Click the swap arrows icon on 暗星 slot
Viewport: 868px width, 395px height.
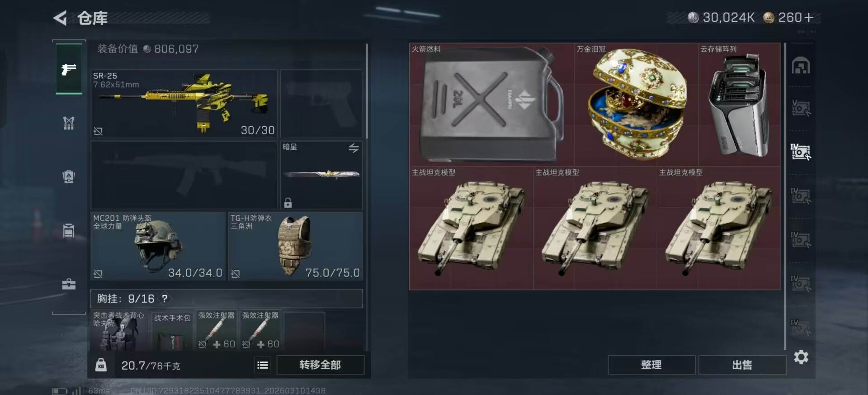pos(354,148)
